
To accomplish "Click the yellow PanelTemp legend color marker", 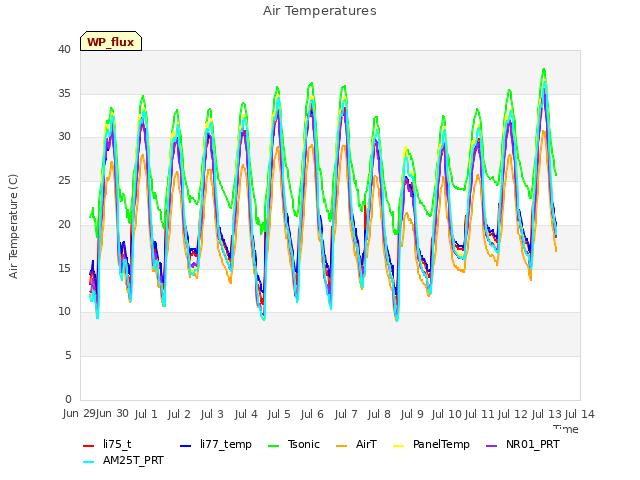I will coord(399,446).
